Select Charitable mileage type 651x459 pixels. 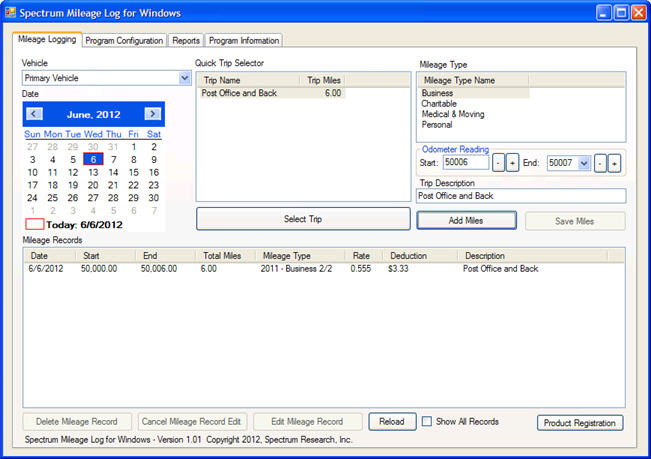click(441, 103)
